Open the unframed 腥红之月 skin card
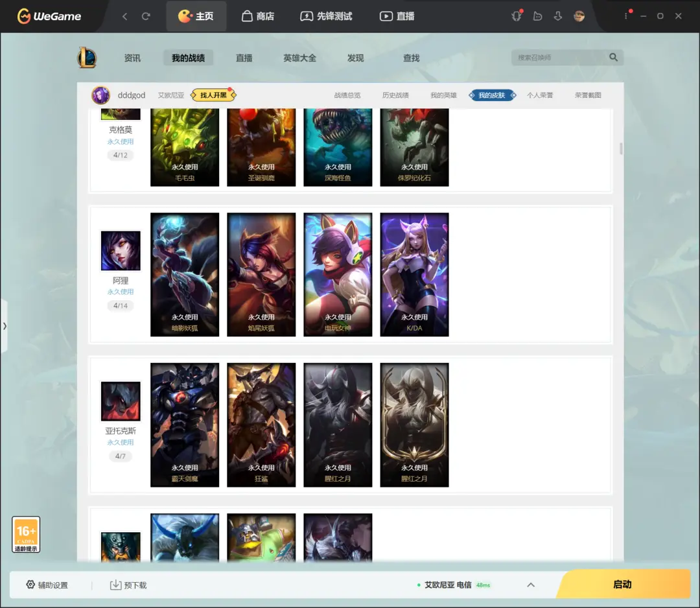 coord(338,425)
